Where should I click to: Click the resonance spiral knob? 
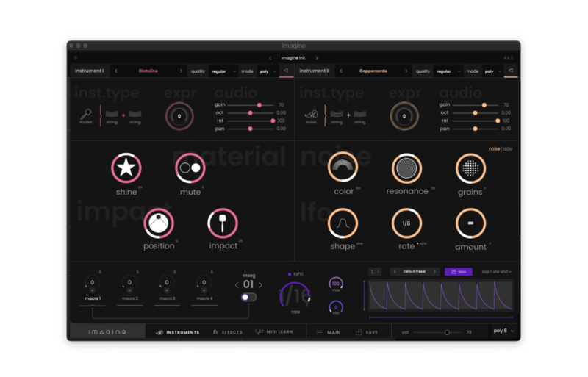[x=406, y=168]
